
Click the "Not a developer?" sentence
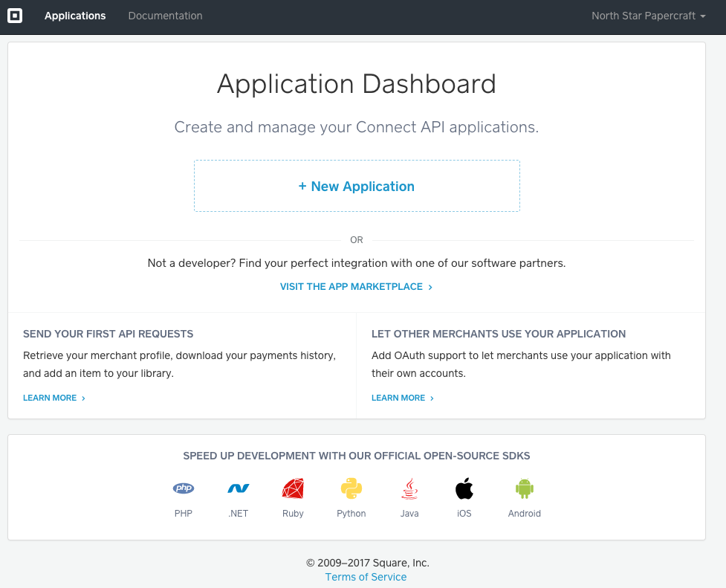tap(357, 263)
